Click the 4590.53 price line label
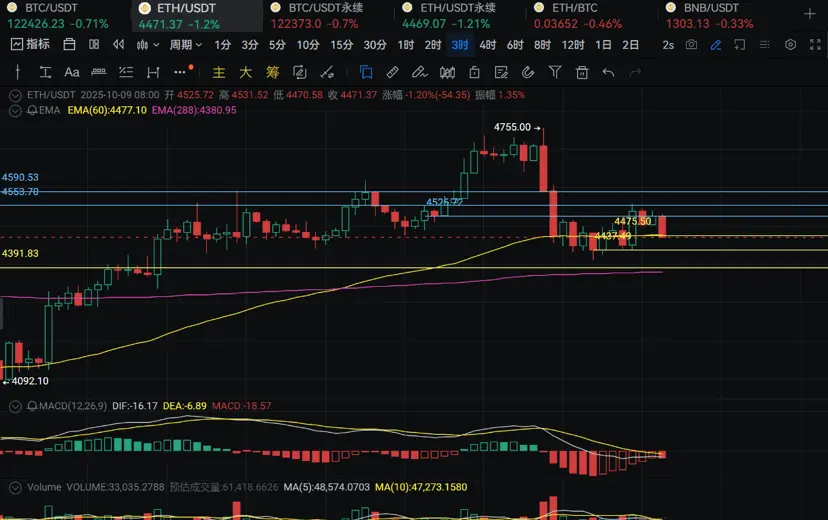This screenshot has height=520, width=828. 20,177
